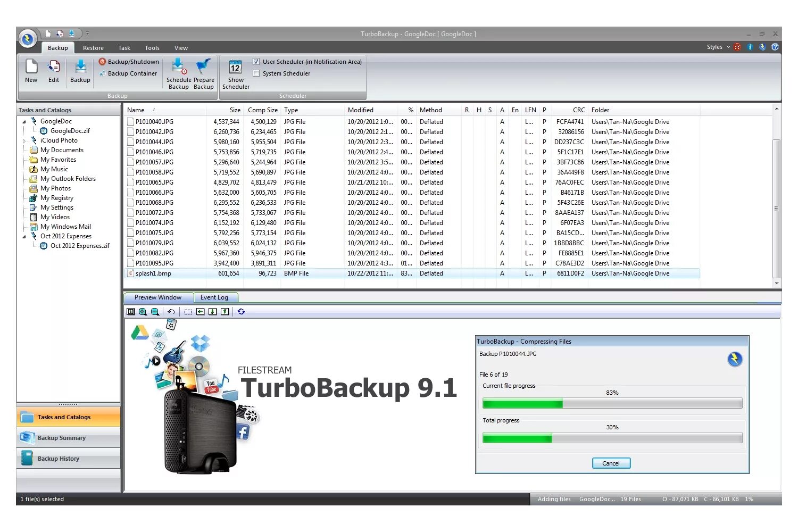Click the pane splitter grip dots

click(x=68, y=404)
